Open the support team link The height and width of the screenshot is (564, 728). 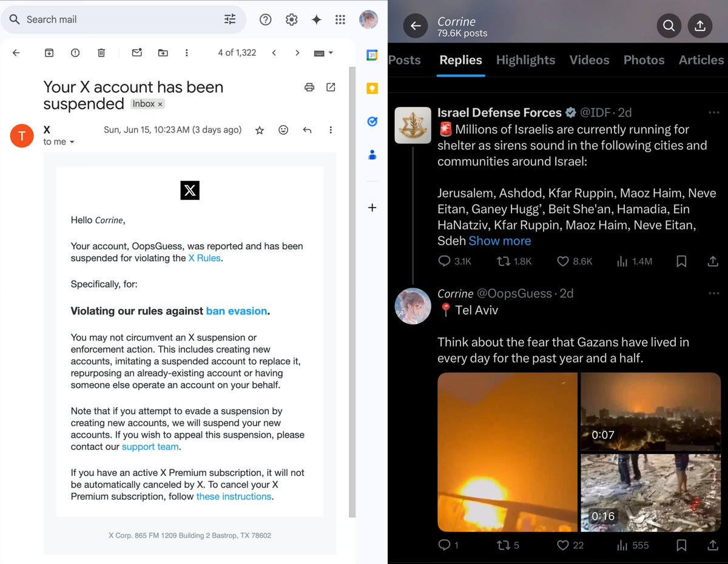pos(150,447)
